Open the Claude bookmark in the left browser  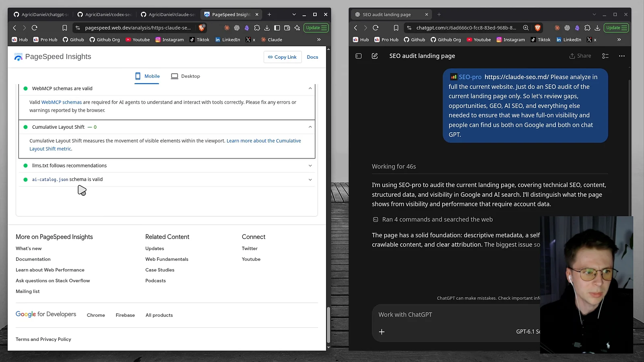(x=271, y=40)
